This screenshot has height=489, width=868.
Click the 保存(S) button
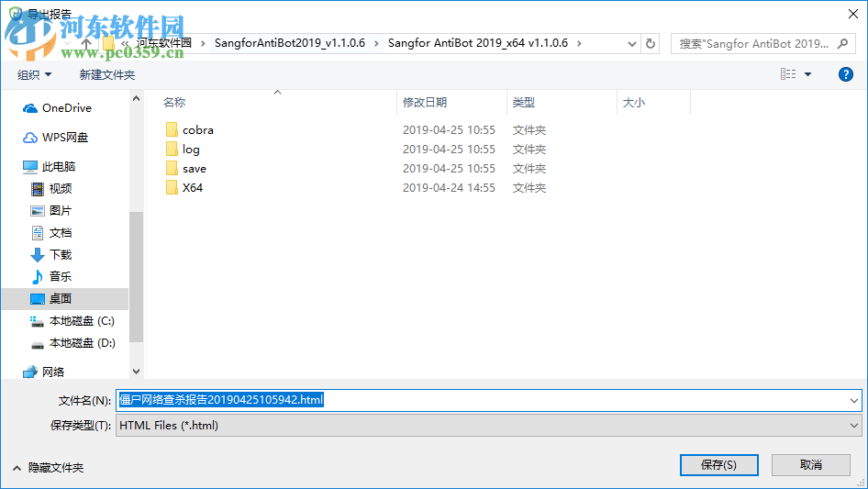click(718, 464)
